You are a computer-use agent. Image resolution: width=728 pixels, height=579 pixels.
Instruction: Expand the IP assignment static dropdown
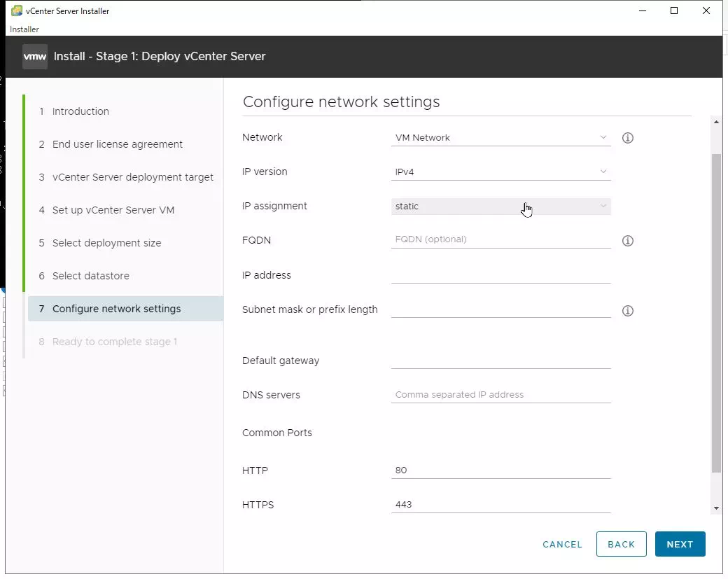[x=500, y=207]
